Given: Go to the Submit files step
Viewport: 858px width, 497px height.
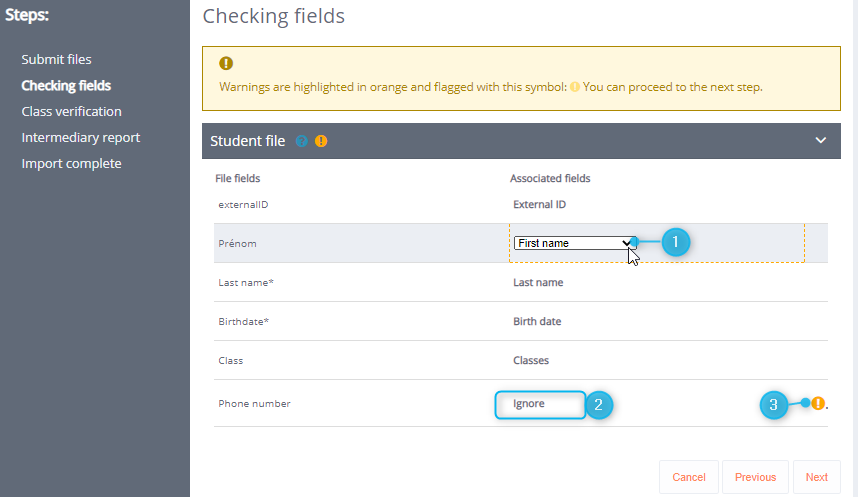Looking at the screenshot, I should 56,60.
